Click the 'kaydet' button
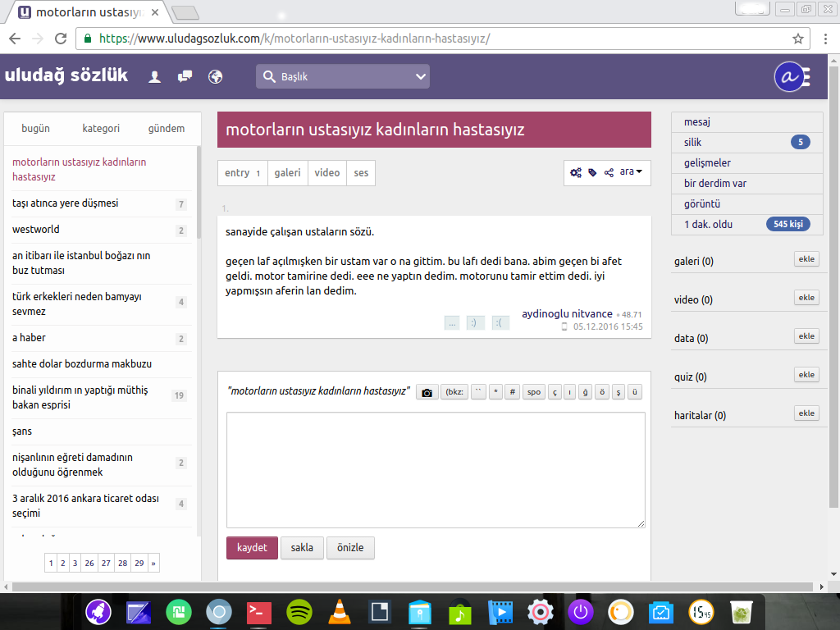This screenshot has width=840, height=630. [252, 547]
